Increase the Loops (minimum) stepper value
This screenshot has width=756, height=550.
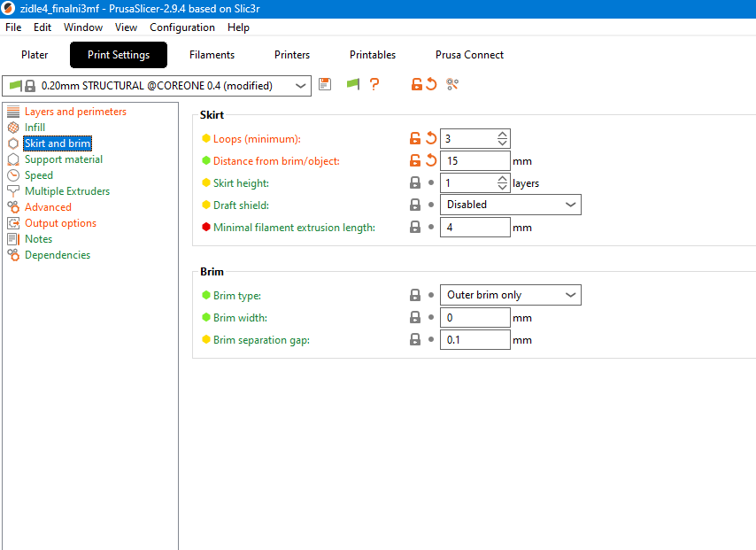(502, 135)
